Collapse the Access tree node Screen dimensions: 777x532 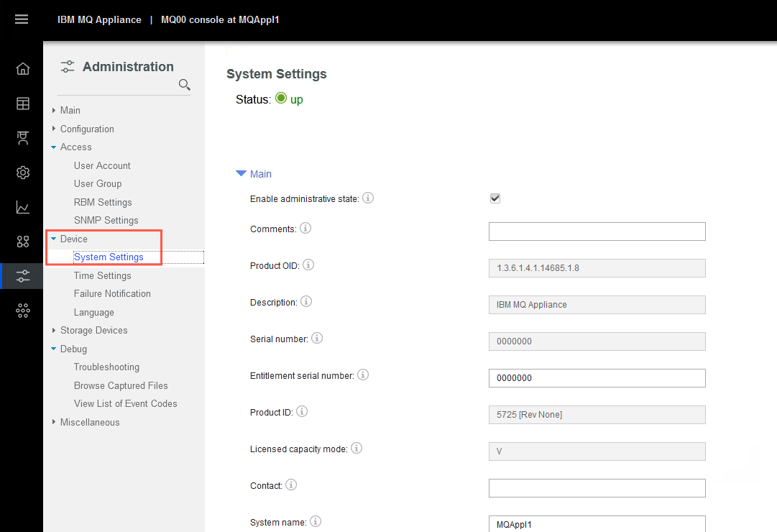(53, 147)
